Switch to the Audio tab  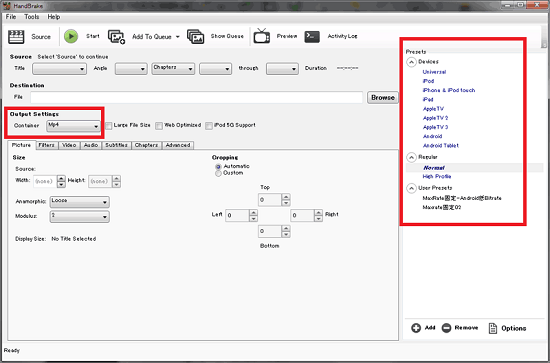coord(91,145)
